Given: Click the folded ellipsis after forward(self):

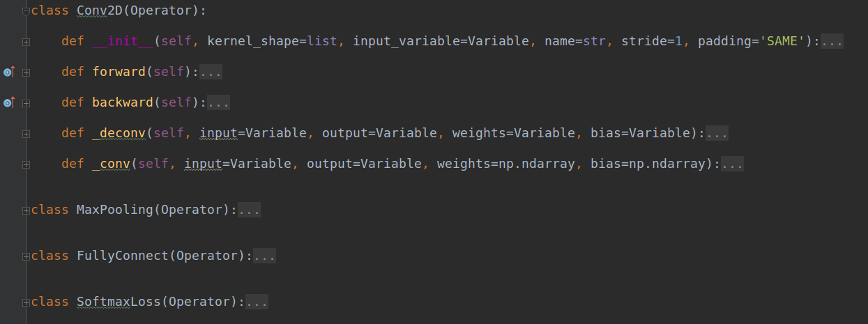Looking at the screenshot, I should click(211, 72).
